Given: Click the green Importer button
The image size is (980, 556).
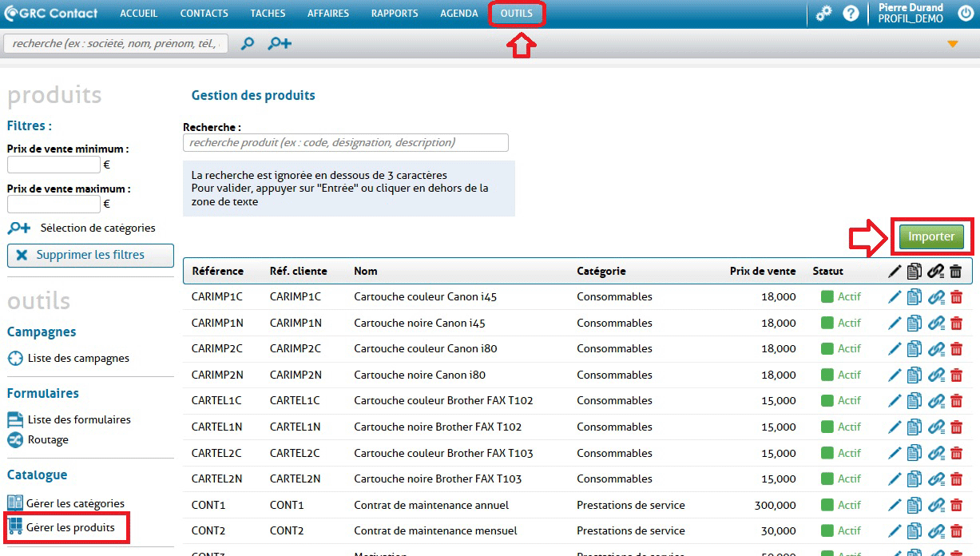Looking at the screenshot, I should click(931, 236).
